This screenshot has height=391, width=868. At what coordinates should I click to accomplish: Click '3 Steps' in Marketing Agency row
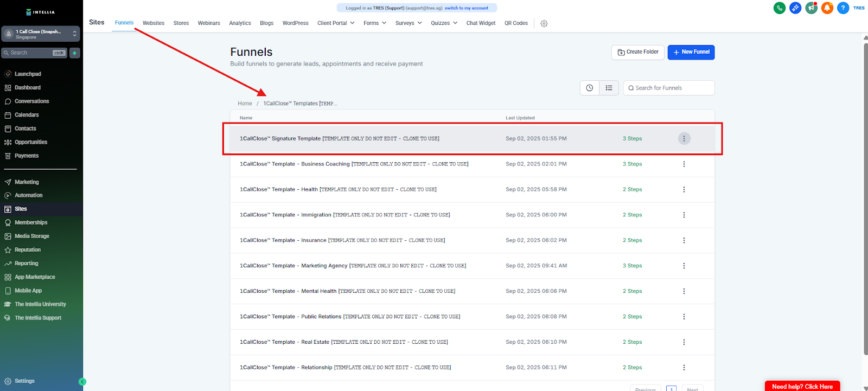pos(633,266)
